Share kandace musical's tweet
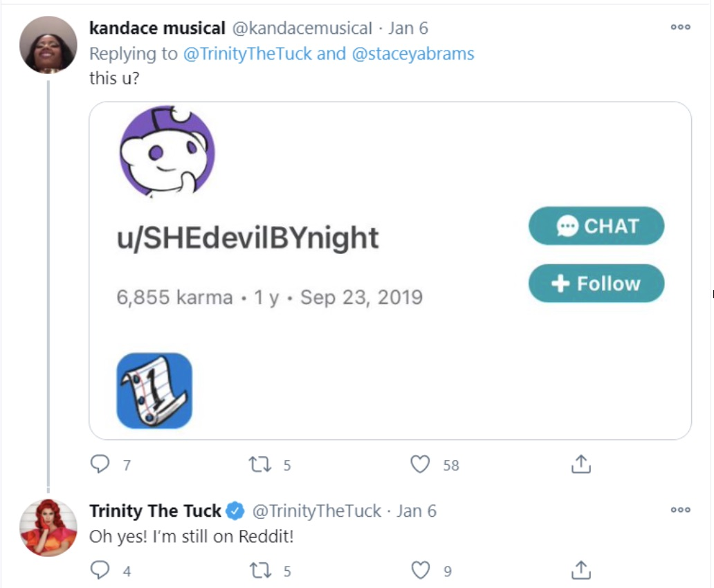Image resolution: width=714 pixels, height=588 pixels. tap(580, 464)
